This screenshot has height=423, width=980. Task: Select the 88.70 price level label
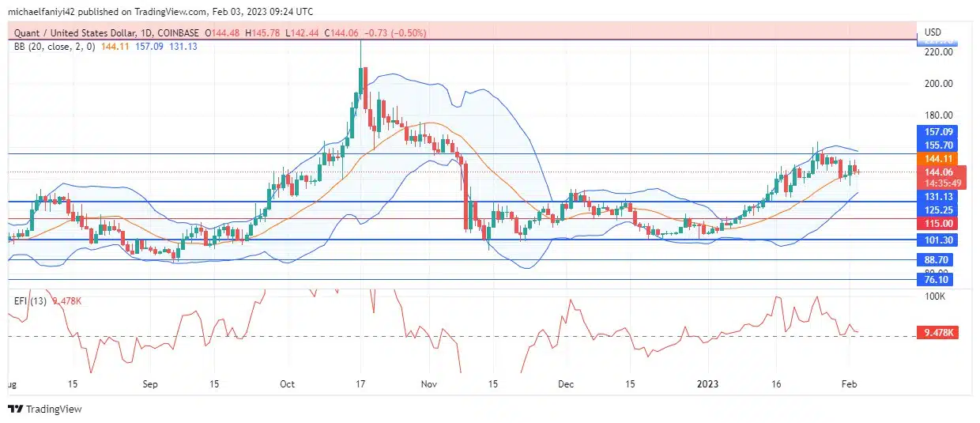pyautogui.click(x=937, y=260)
